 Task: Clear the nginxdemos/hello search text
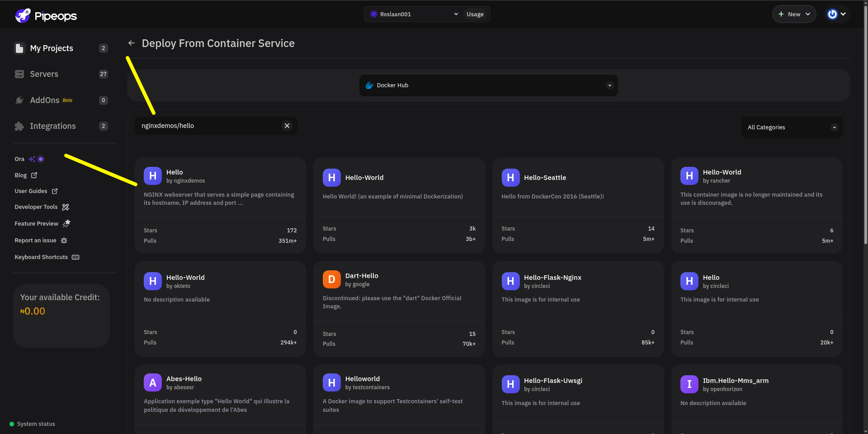[x=287, y=126]
